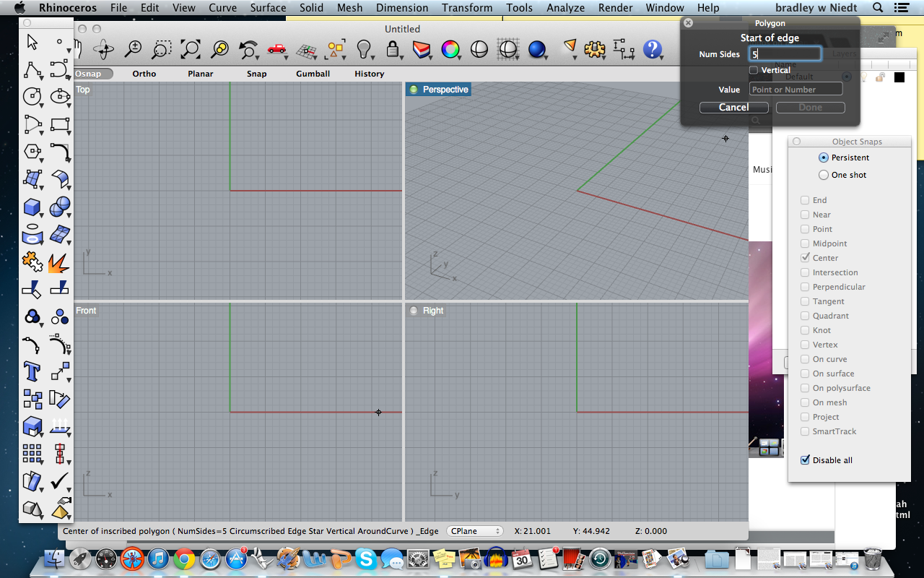The height and width of the screenshot is (578, 924).
Task: Toggle the History button
Action: point(369,74)
